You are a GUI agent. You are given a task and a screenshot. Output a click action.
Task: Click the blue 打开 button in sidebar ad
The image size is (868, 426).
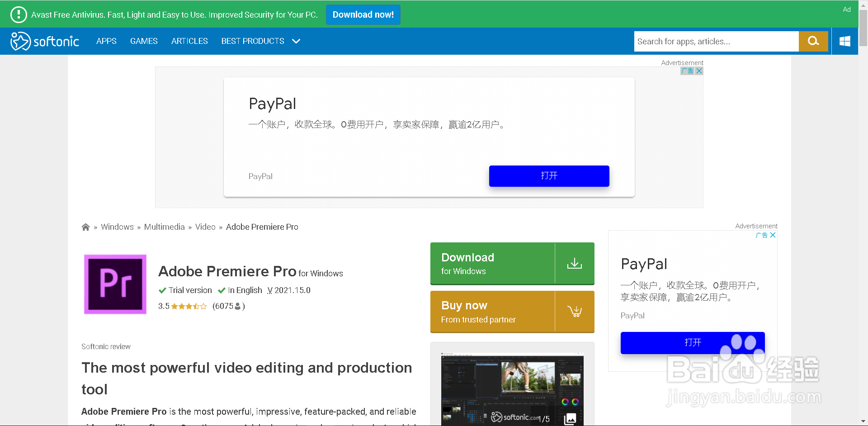tap(693, 343)
